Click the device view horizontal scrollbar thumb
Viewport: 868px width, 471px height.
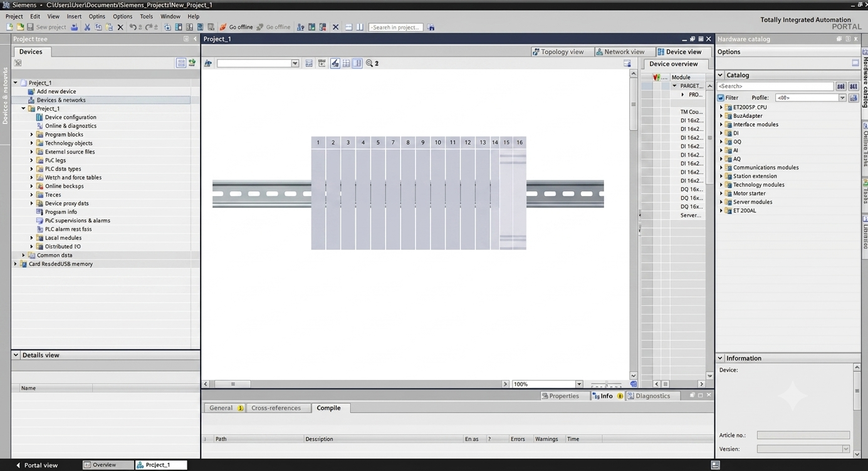coord(233,384)
